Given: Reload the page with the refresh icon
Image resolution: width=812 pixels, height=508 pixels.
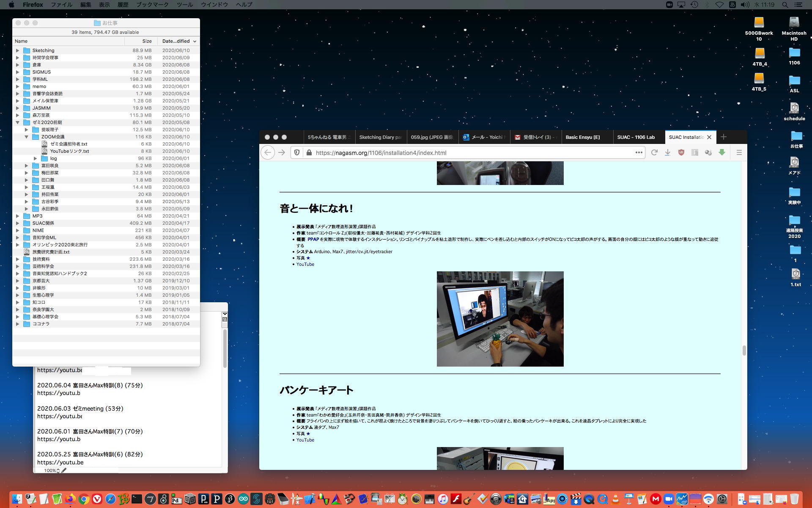Looking at the screenshot, I should click(654, 152).
